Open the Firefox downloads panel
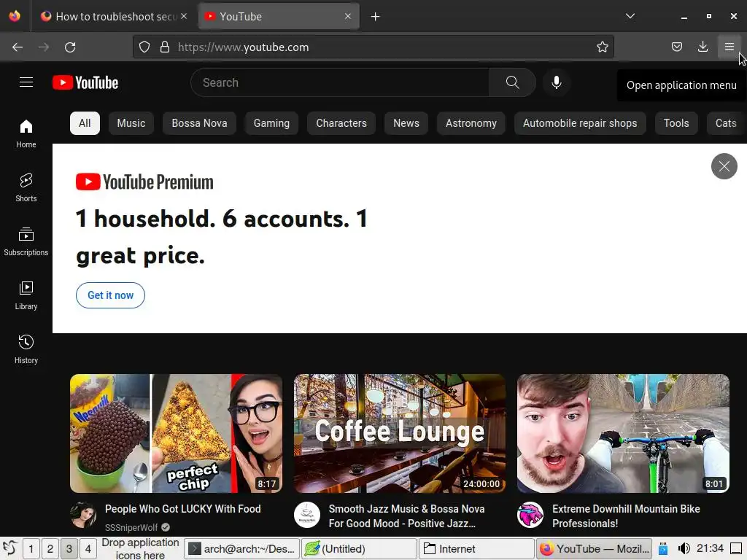 click(x=703, y=47)
